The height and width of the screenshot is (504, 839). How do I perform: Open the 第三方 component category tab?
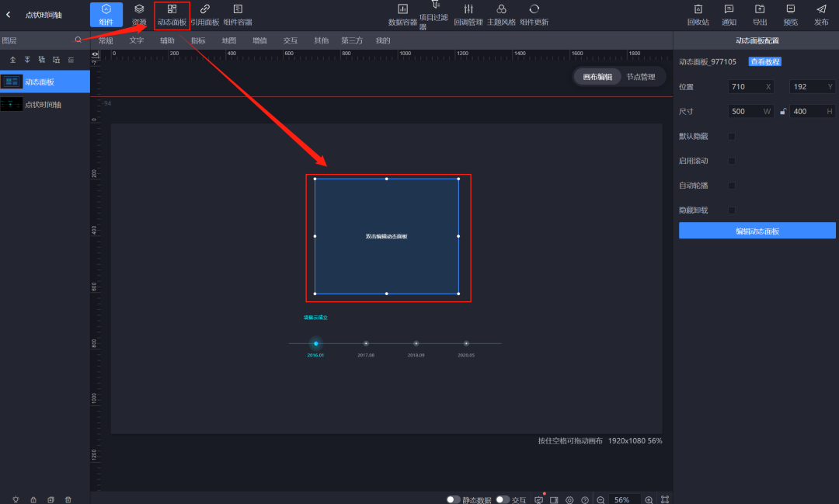pyautogui.click(x=352, y=40)
